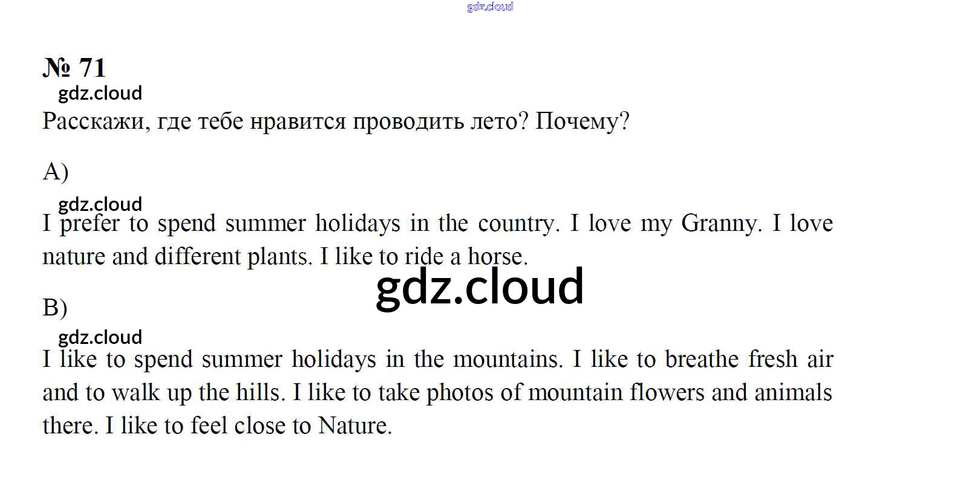Screen dimensions: 980x495
Task: Click the gdz.cloud watermark under № 71
Action: (x=100, y=93)
